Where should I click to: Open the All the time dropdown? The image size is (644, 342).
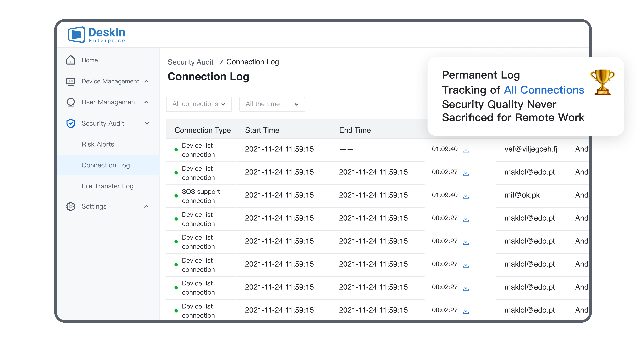272,104
